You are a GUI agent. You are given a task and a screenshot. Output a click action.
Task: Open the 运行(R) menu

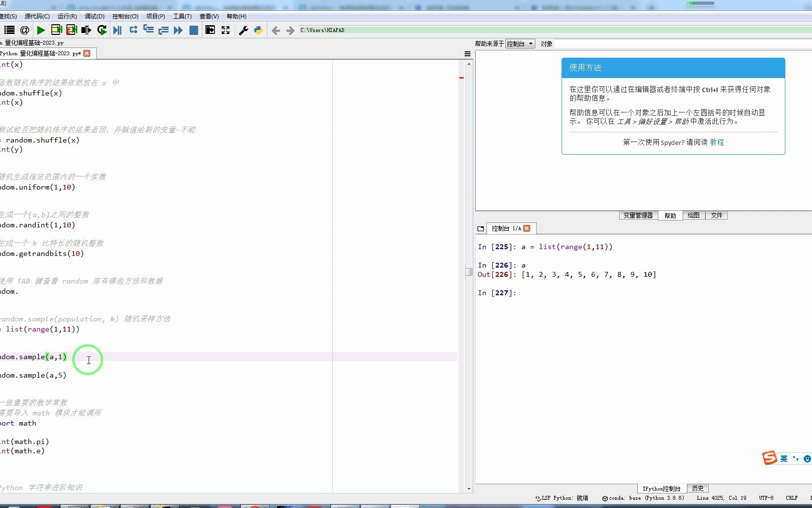point(67,16)
